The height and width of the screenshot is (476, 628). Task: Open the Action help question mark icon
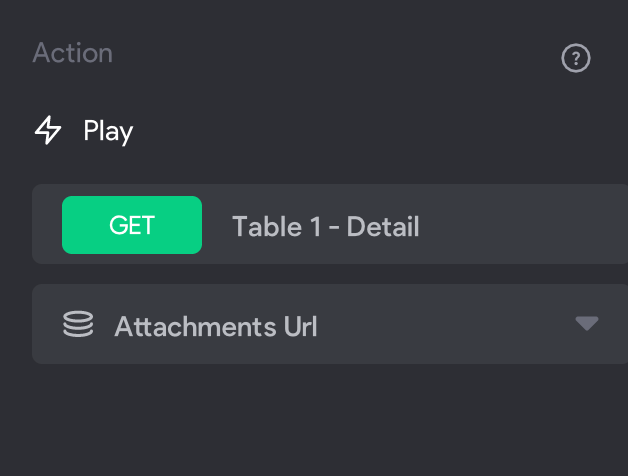(x=576, y=58)
